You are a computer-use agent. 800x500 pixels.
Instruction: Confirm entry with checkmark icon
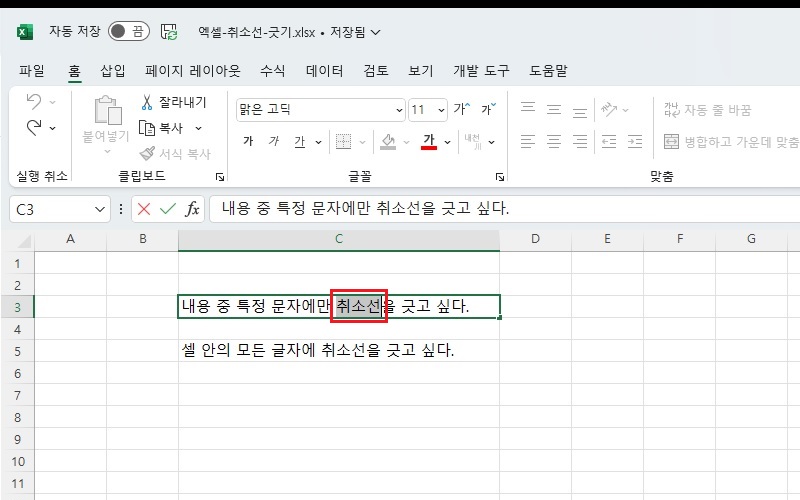(x=168, y=209)
